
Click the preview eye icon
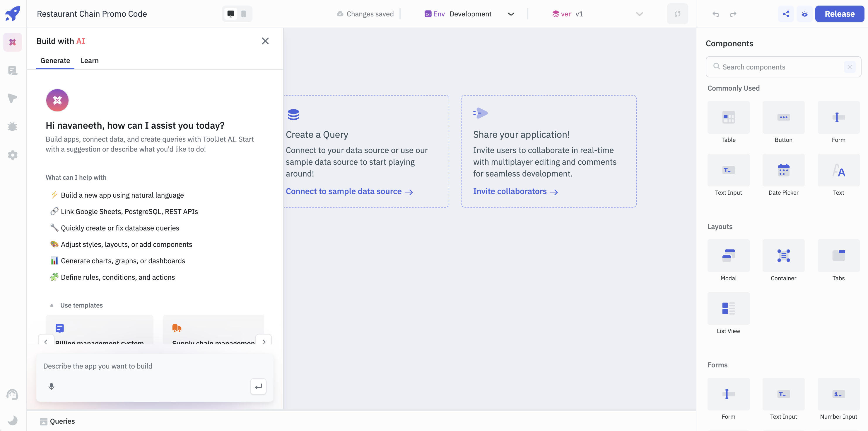pos(804,14)
